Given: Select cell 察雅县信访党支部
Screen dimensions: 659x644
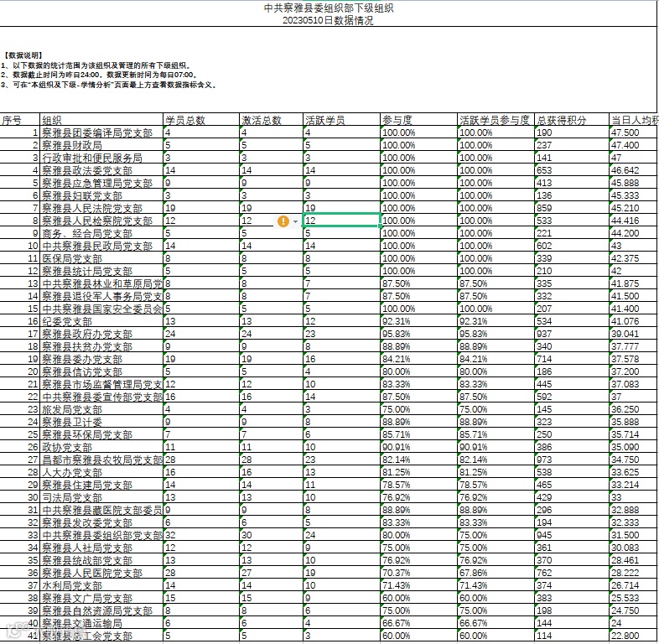Looking at the screenshot, I should tap(101, 371).
